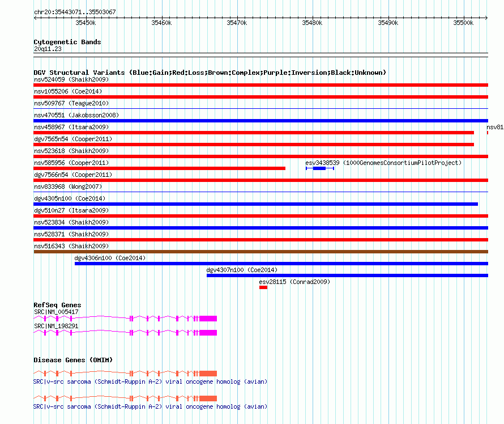Click the SRC|NM_005417 gene model glyph
Screen dimensions: 504x424
pyautogui.click(x=125, y=319)
